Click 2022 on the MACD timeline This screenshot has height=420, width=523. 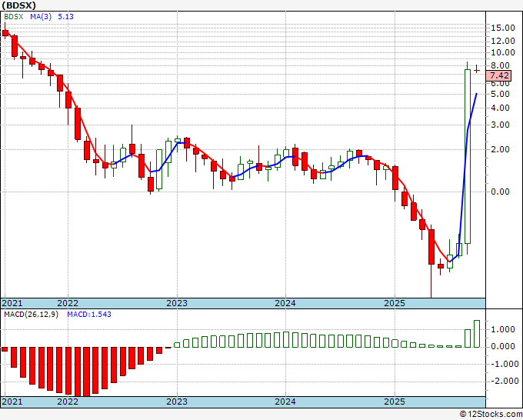pyautogui.click(x=68, y=402)
